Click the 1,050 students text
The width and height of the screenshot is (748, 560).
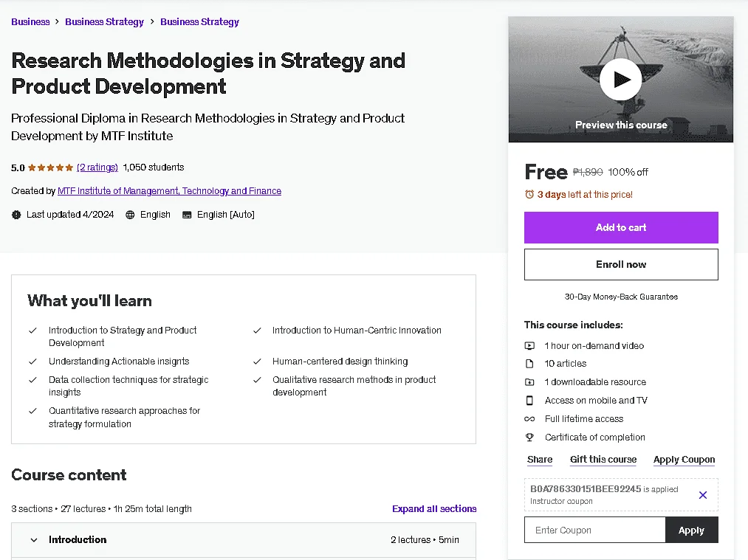pyautogui.click(x=153, y=167)
